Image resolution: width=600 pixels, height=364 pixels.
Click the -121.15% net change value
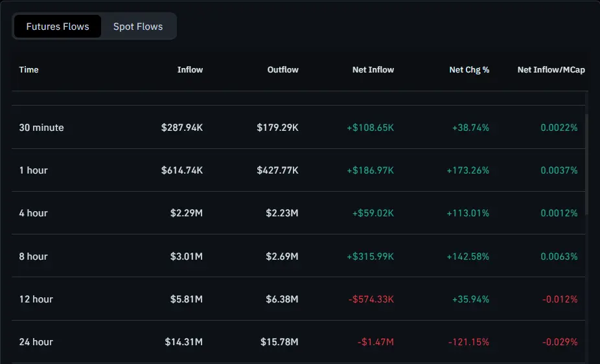(x=468, y=342)
